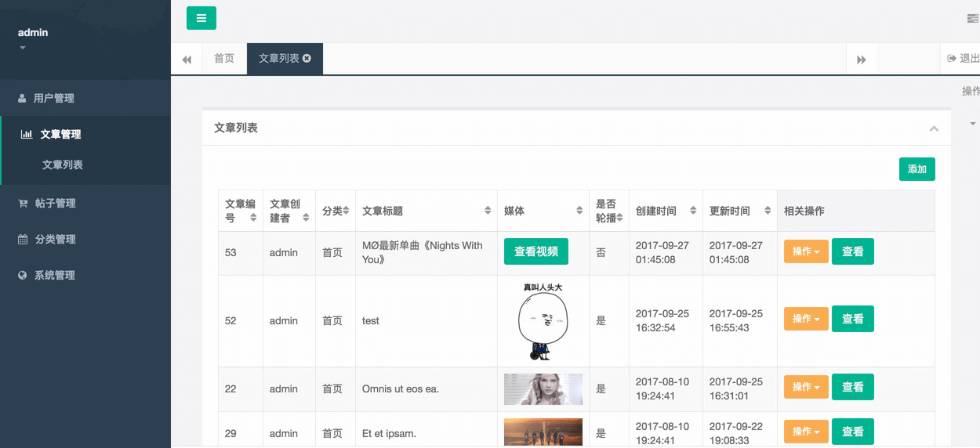Click the left double-arrow tab scroll icon
The height and width of the screenshot is (448, 980).
point(187,60)
